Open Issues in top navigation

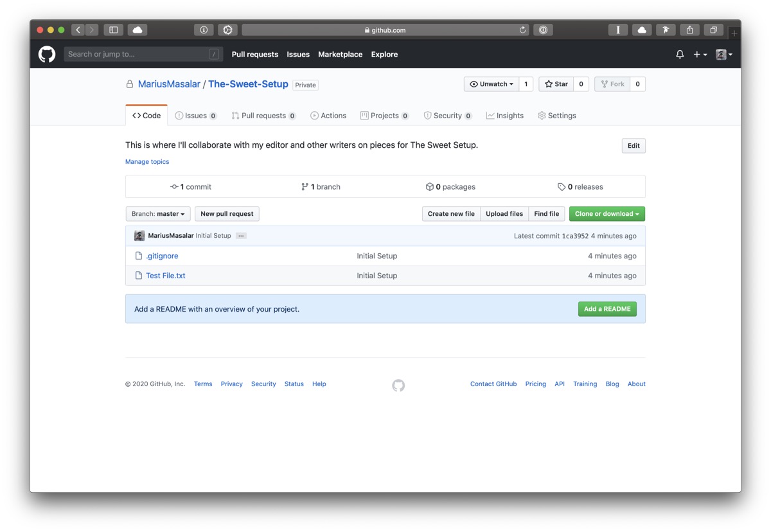298,55
